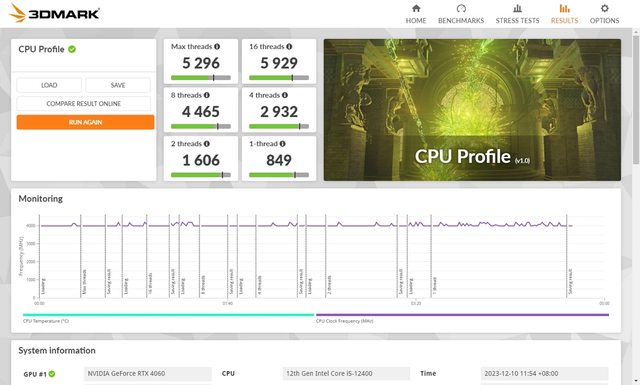Click the 8 threads info icon
The width and height of the screenshot is (640, 385).
(207, 95)
